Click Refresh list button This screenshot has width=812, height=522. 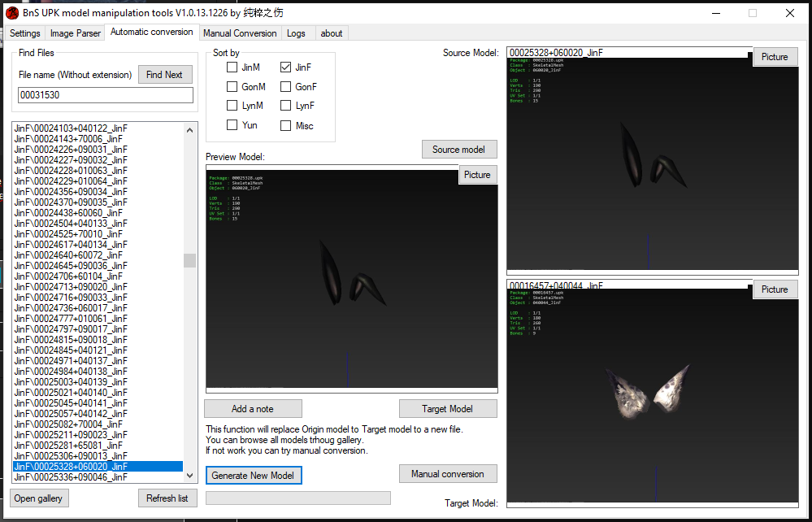167,498
